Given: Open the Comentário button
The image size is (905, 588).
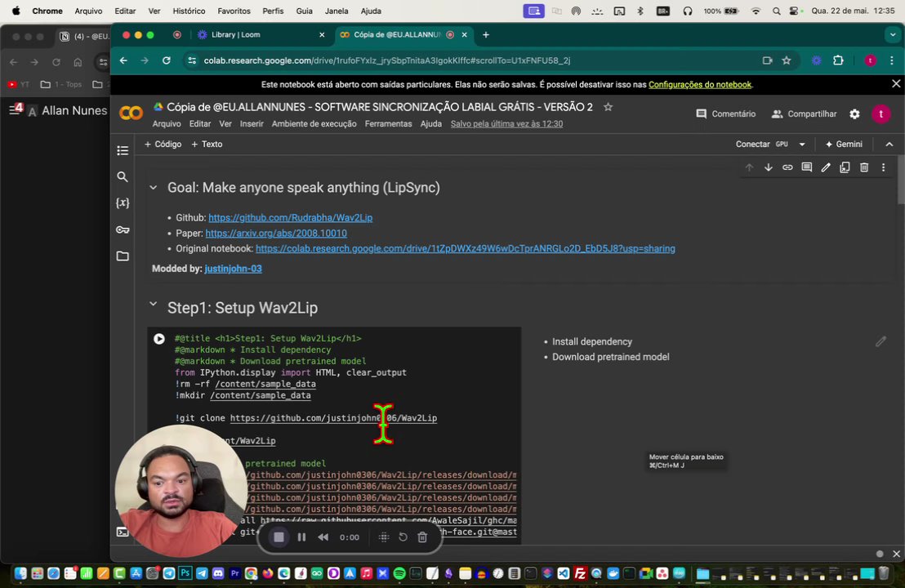Looking at the screenshot, I should click(726, 114).
